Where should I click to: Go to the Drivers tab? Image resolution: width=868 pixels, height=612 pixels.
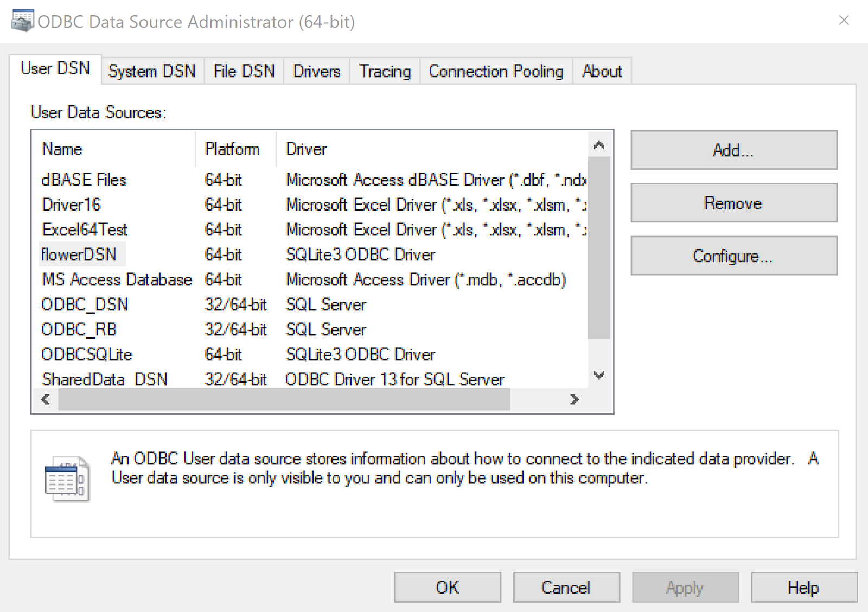tap(317, 71)
